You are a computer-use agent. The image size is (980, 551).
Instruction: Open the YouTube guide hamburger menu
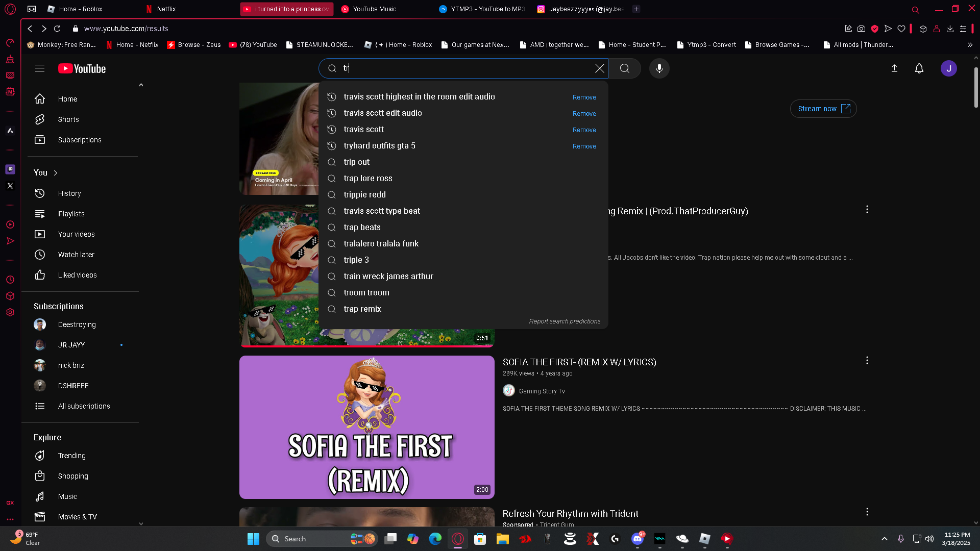pos(40,68)
